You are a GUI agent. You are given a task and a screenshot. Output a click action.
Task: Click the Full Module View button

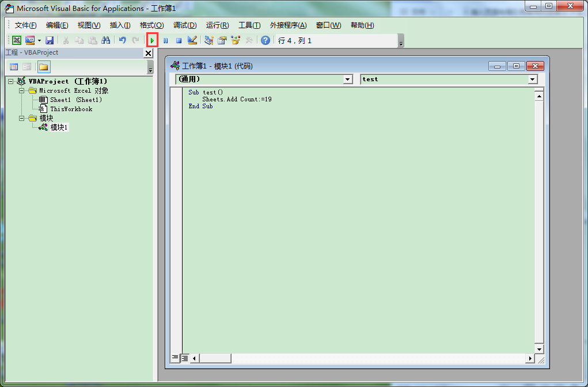click(185, 359)
